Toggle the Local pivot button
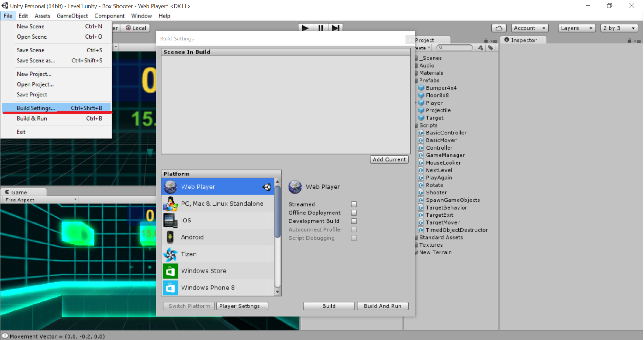This screenshot has width=644, height=340. point(135,28)
